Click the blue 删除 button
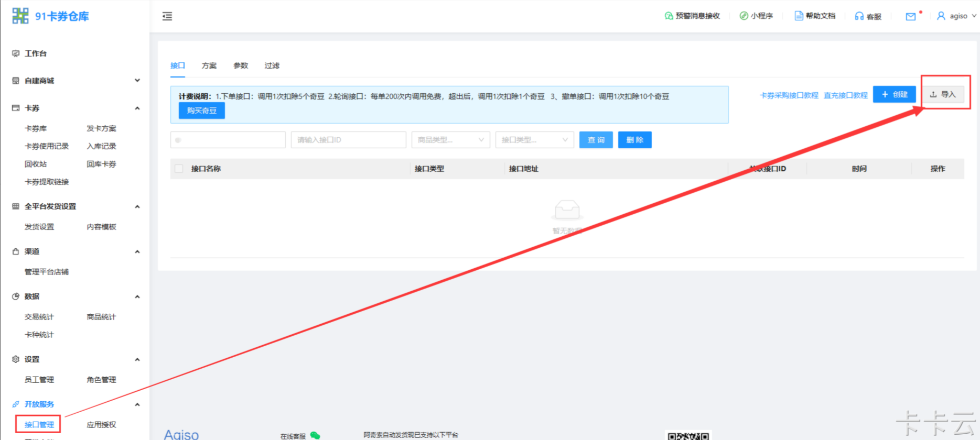This screenshot has height=440, width=980. [635, 140]
